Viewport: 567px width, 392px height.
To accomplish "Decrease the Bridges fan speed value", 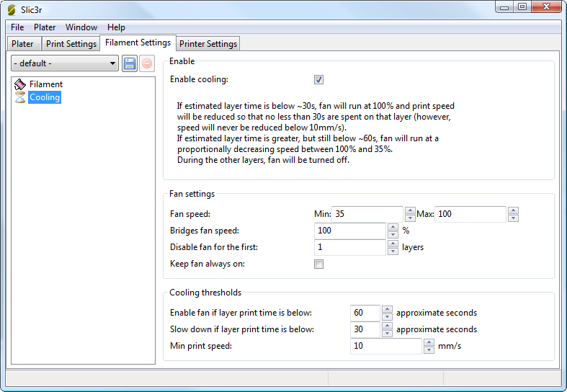I will [x=393, y=234].
